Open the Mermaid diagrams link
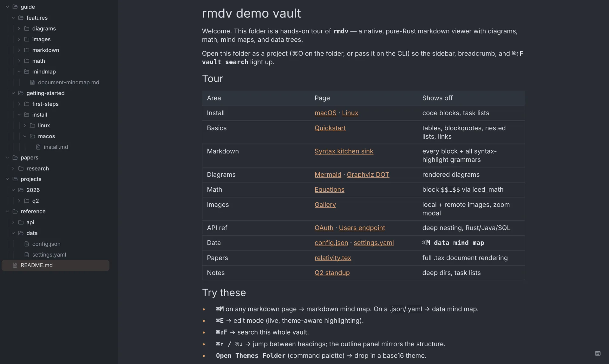The image size is (609, 364). click(328, 175)
